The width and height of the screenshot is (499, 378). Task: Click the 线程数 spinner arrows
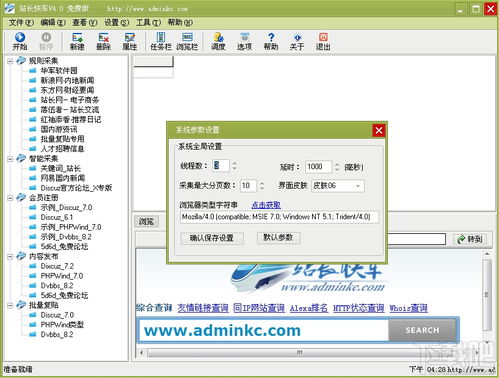coord(234,166)
